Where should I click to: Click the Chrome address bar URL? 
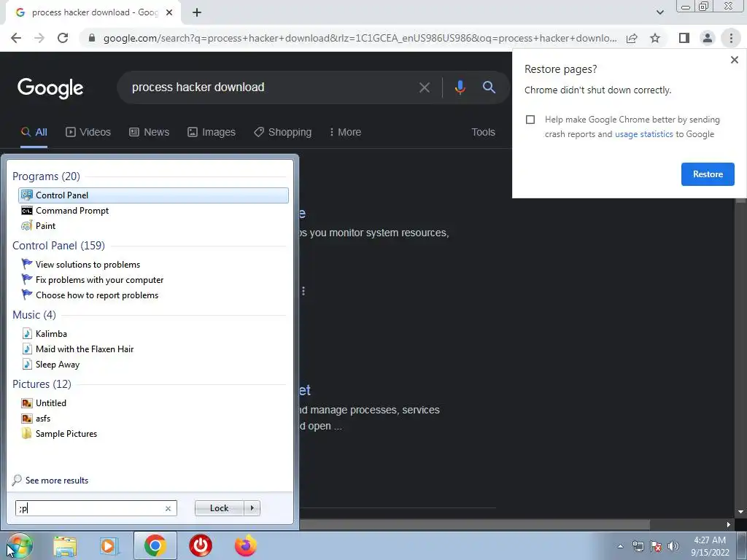tap(360, 38)
